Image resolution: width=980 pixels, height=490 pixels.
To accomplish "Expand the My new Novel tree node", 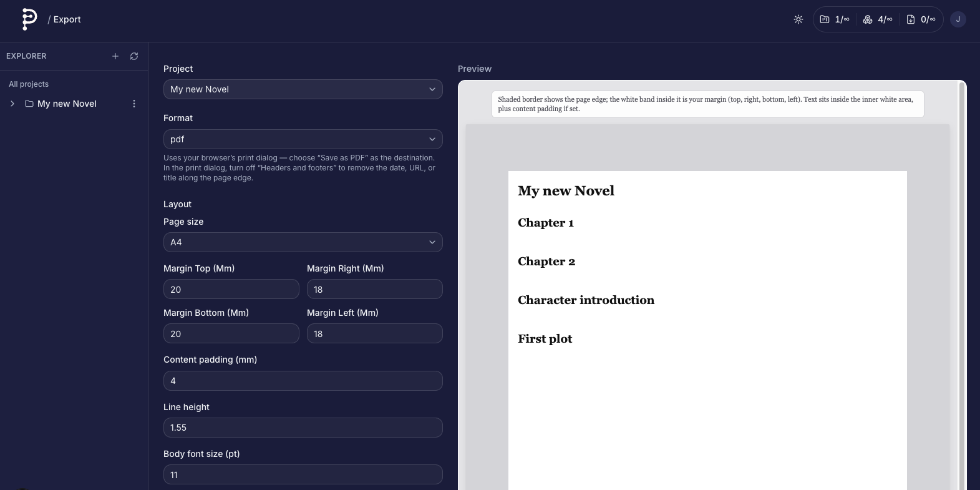I will [x=12, y=104].
